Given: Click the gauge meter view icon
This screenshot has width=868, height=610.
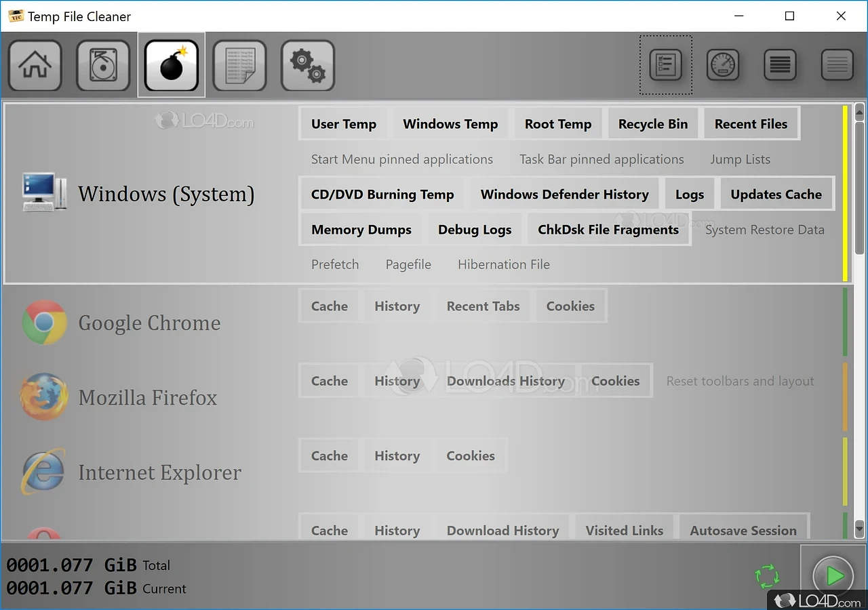Looking at the screenshot, I should click(x=723, y=65).
